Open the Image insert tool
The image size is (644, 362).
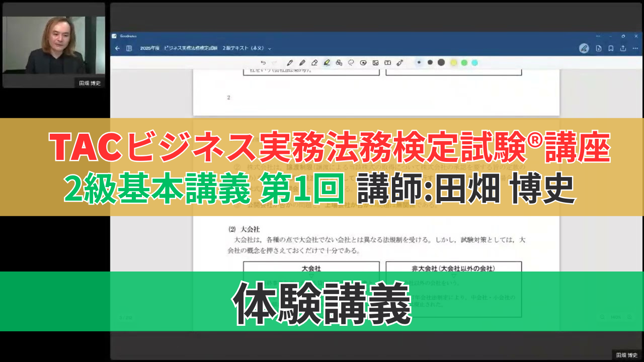(x=375, y=63)
